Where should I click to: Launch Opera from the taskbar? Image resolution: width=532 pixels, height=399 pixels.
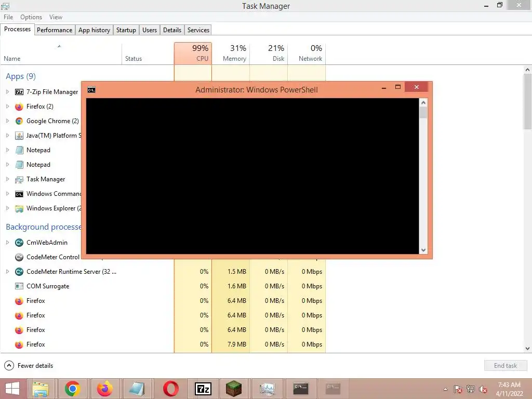(x=170, y=389)
